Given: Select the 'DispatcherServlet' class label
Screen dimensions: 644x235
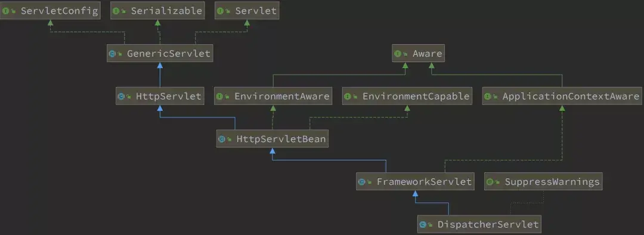Looking at the screenshot, I should click(488, 225).
